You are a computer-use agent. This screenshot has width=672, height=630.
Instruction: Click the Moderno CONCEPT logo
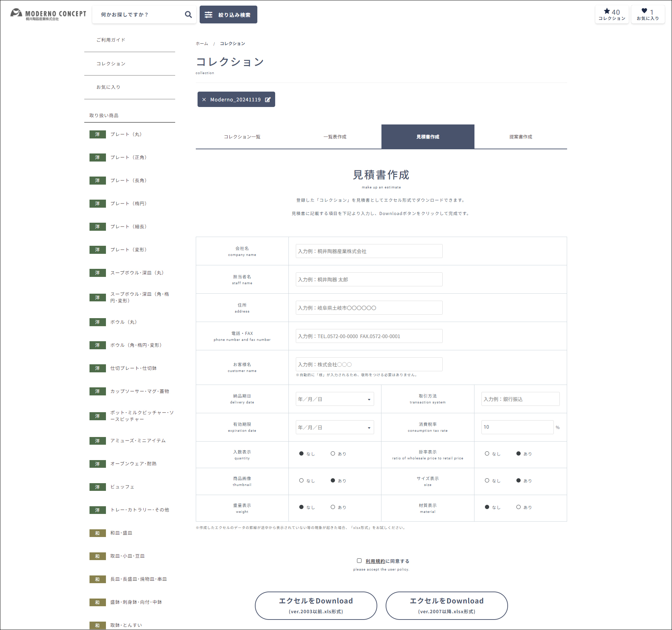pyautogui.click(x=48, y=14)
